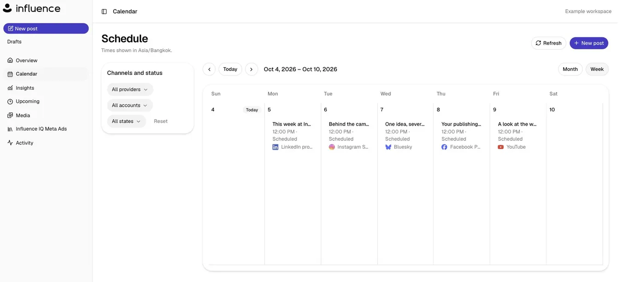The height and width of the screenshot is (282, 644).
Task: Open Insights via its chart icon
Action: pyautogui.click(x=10, y=88)
